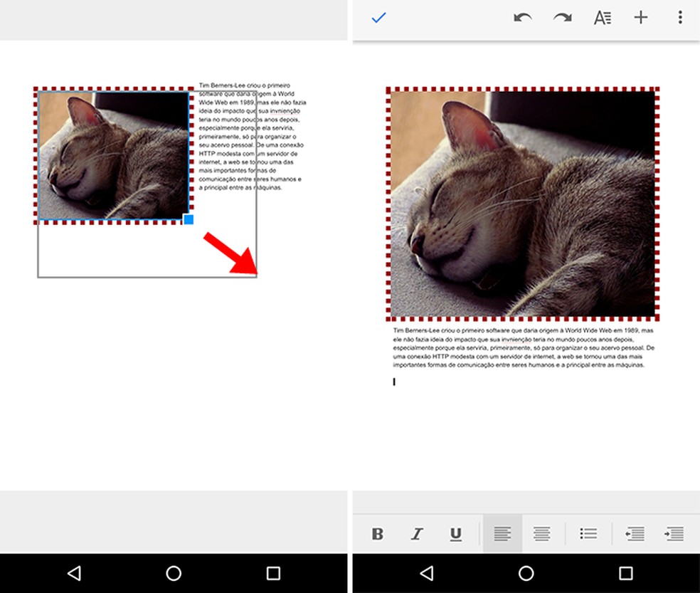Screen dimensions: 700x593
Task: Open the three-dot overflow menu
Action: tap(680, 18)
